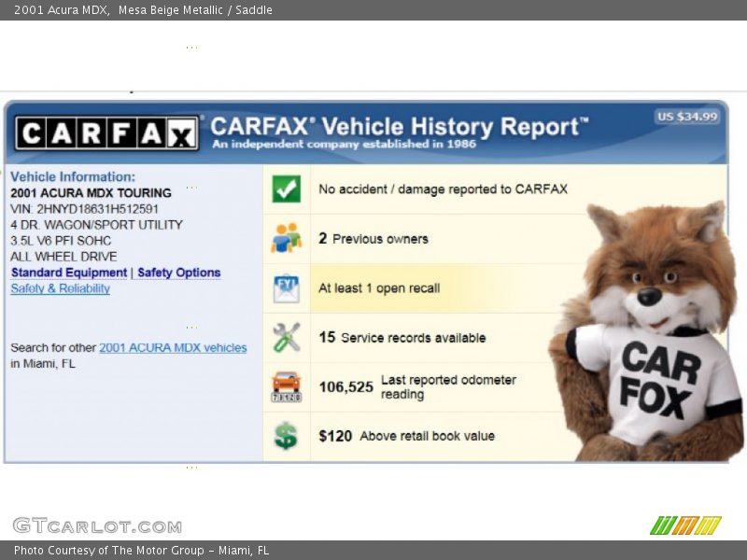The image size is (747, 560).
Task: Click the 'No accident / damage reported' row
Action: [443, 189]
